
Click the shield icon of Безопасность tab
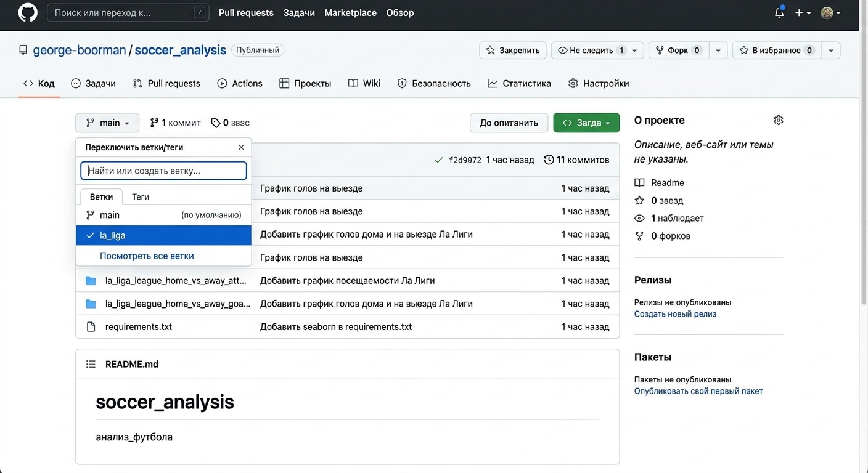(402, 83)
